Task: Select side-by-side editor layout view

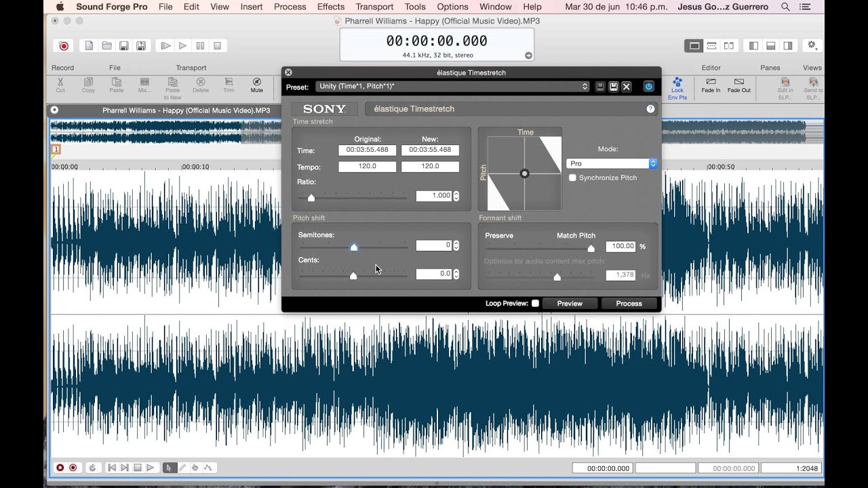Action: click(x=729, y=46)
